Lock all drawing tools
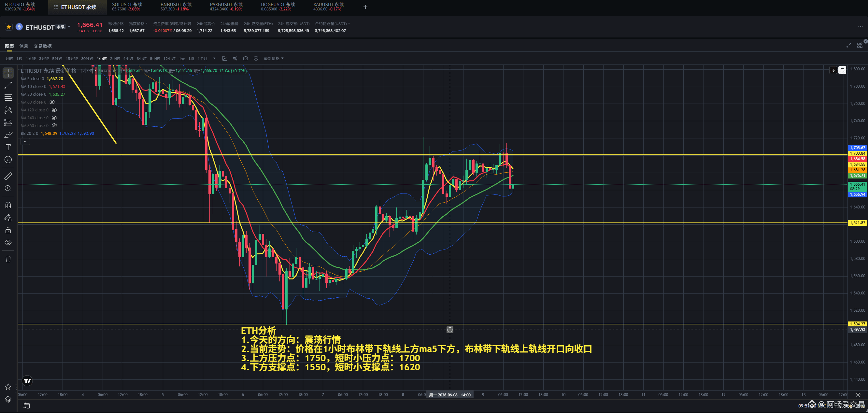 coord(8,230)
